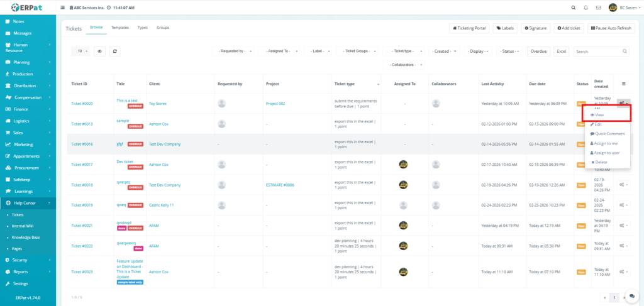Click the gear actions icon for Ticket #0023

623,272
